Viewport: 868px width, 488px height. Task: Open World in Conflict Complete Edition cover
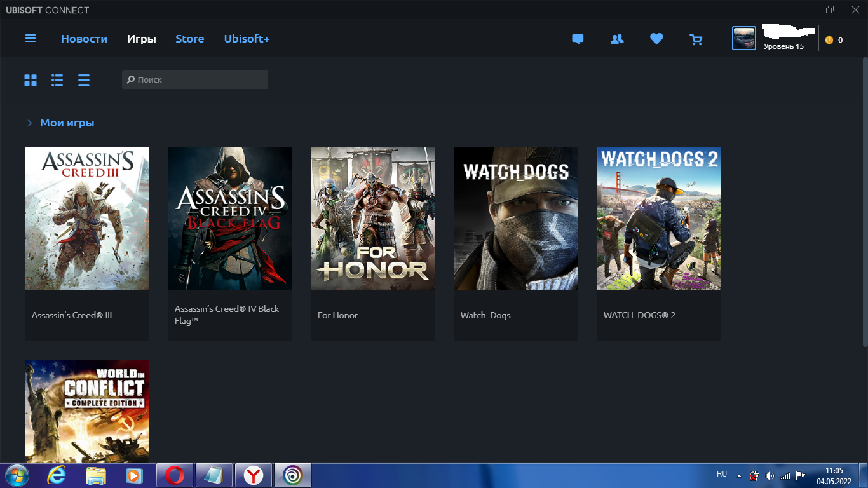click(x=87, y=411)
